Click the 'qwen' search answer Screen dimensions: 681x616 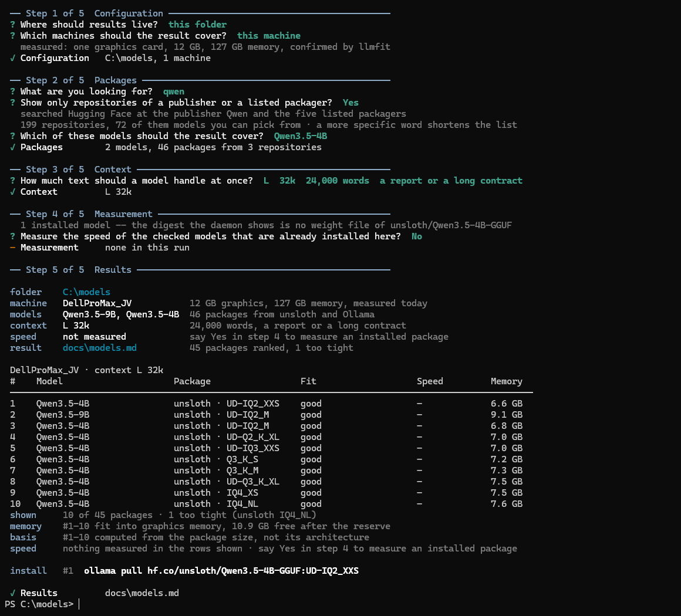click(174, 92)
